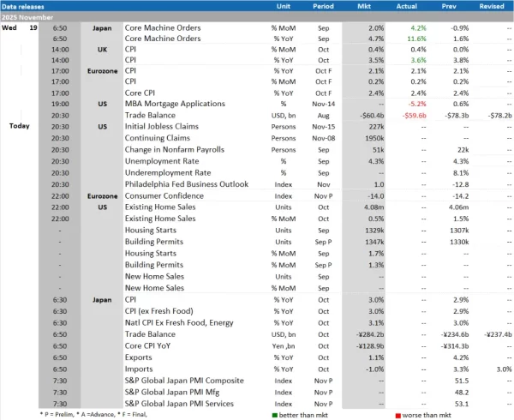Click the 'Revised' column header
The width and height of the screenshot is (514, 420).
click(x=492, y=5)
